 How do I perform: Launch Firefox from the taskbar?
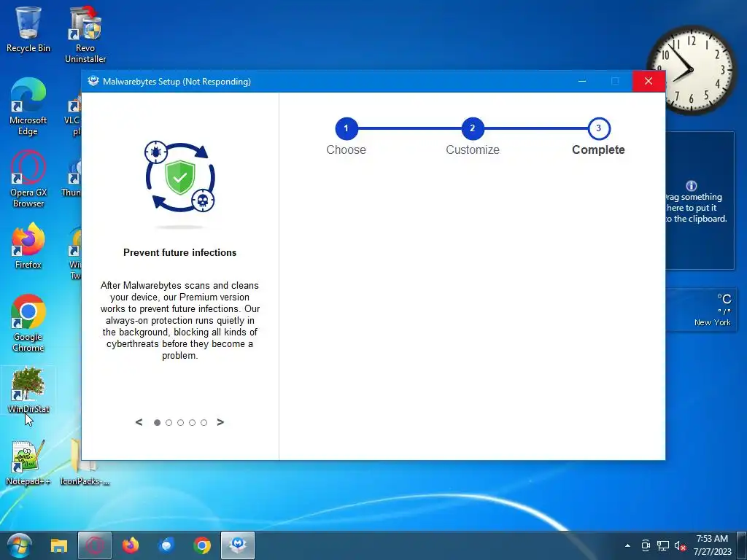pos(131,545)
